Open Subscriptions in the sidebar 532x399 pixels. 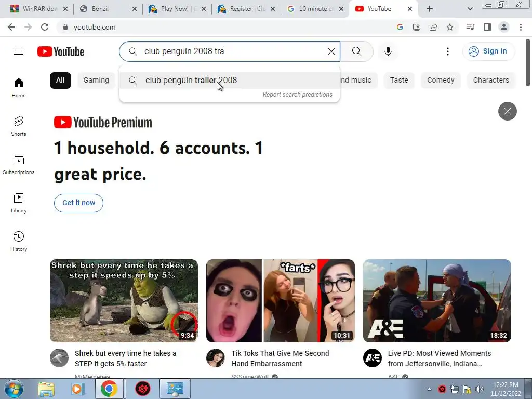pos(19,165)
